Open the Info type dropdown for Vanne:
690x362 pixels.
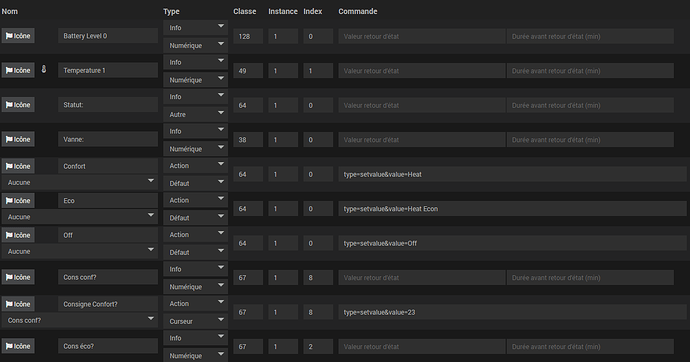195,131
